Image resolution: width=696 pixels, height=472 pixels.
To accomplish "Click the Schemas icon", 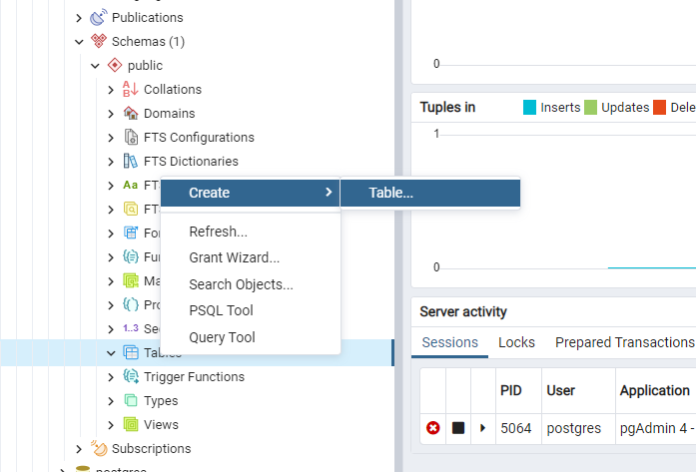I will (x=98, y=41).
